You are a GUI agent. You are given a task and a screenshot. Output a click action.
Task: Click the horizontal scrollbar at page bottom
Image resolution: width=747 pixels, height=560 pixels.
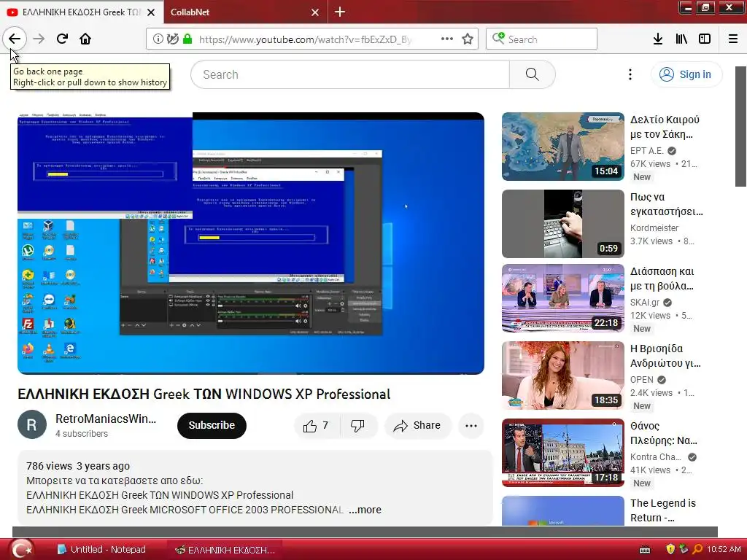coord(365,532)
